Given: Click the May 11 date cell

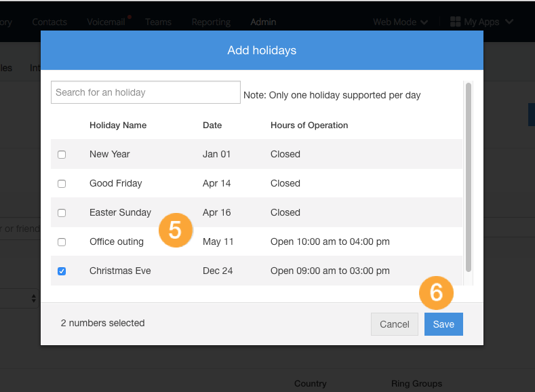Looking at the screenshot, I should (218, 242).
